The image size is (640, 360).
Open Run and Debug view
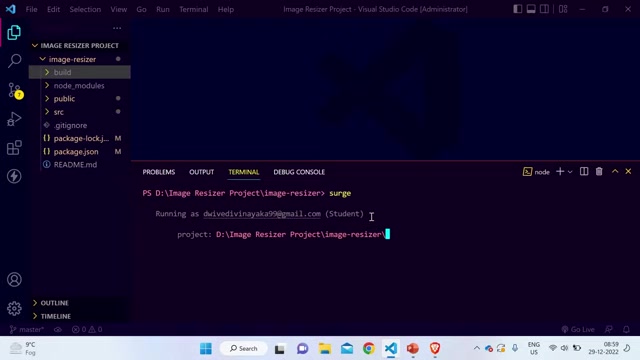click(14, 119)
